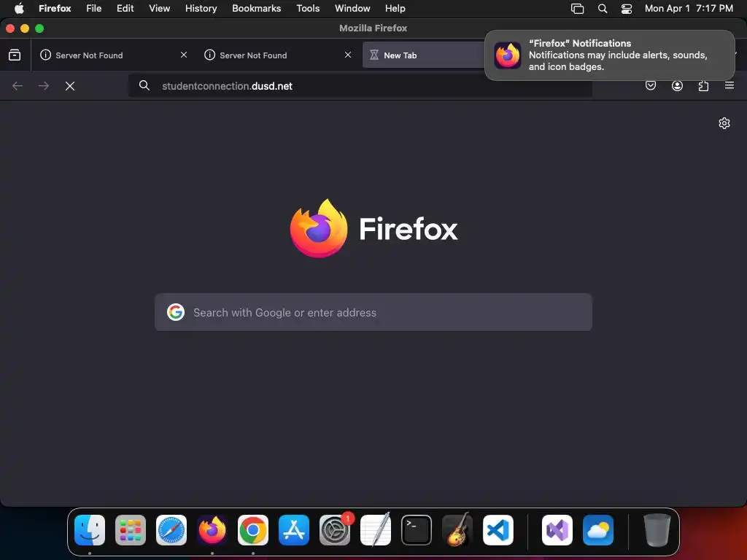Open Spotlight search in menu bar
The image size is (747, 560).
pos(603,9)
